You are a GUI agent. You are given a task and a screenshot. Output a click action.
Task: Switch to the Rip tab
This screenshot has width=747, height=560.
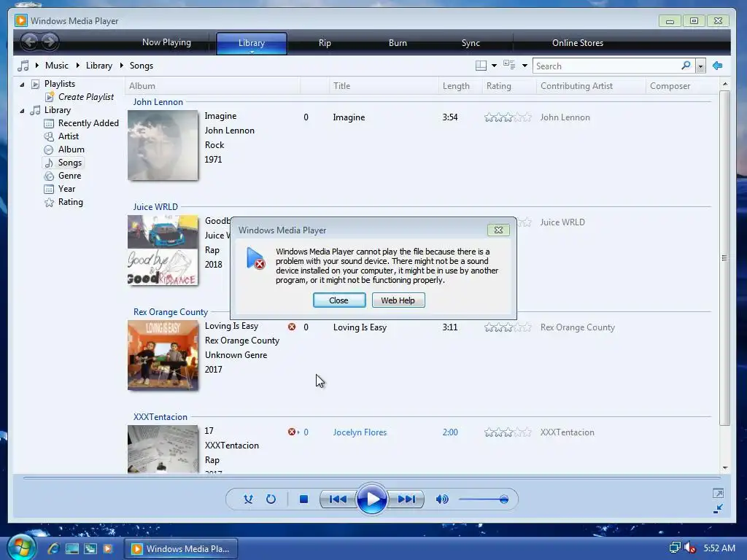tap(325, 43)
